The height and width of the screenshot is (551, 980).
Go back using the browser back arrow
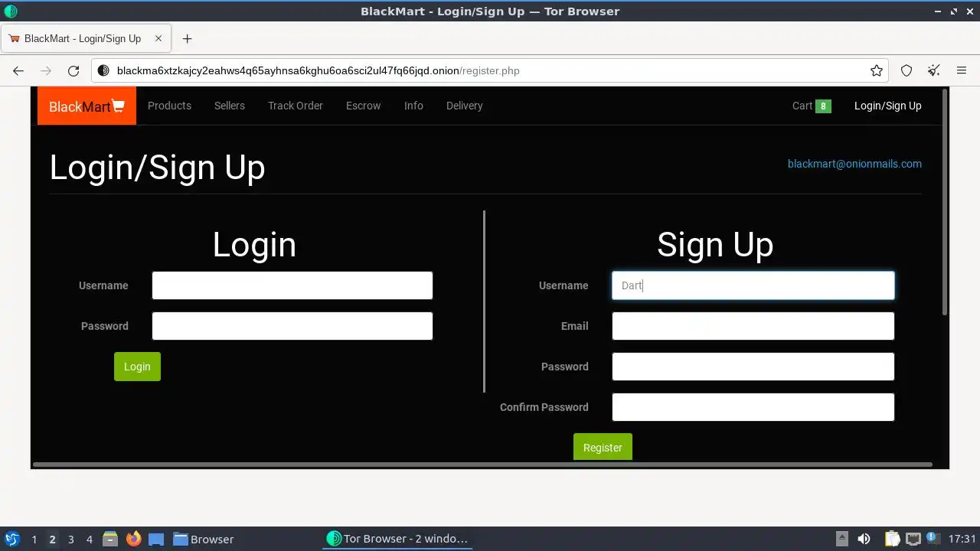[18, 70]
